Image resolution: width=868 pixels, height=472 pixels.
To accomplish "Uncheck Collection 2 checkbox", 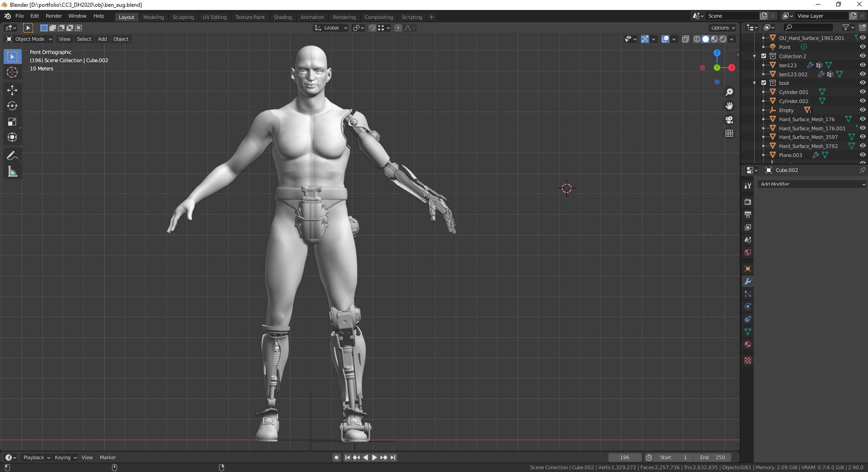I will [764, 56].
